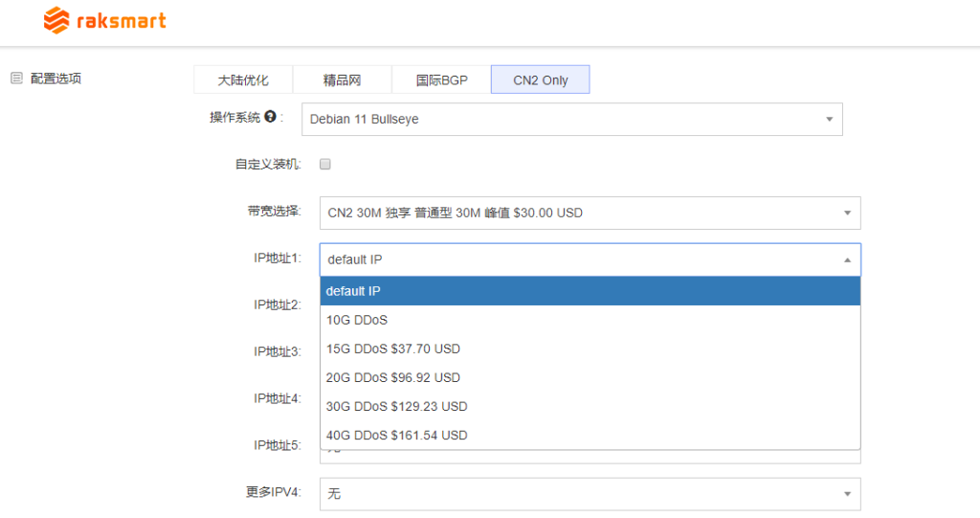The image size is (980, 518).
Task: Click the 配置选项 list icon
Action: tap(16, 79)
